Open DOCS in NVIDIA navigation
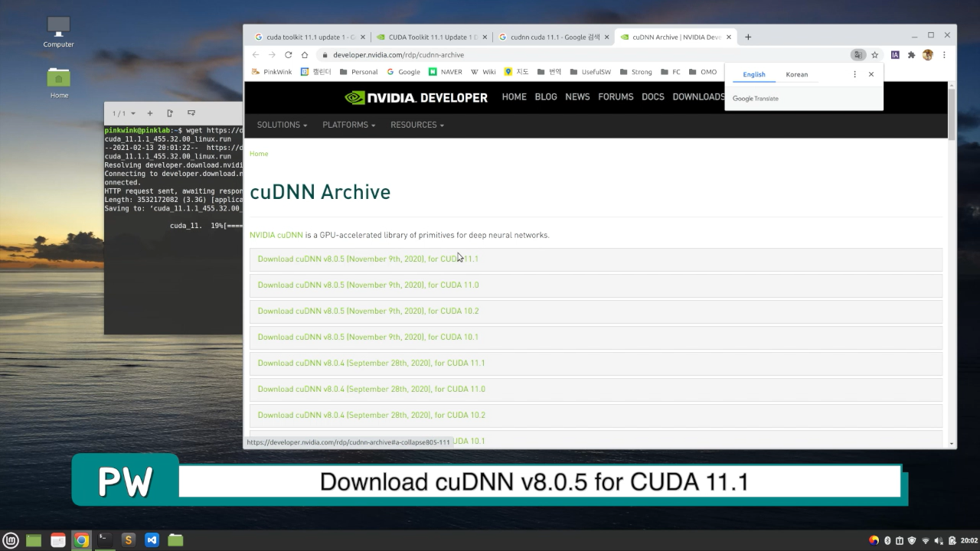This screenshot has width=980, height=551. [653, 97]
